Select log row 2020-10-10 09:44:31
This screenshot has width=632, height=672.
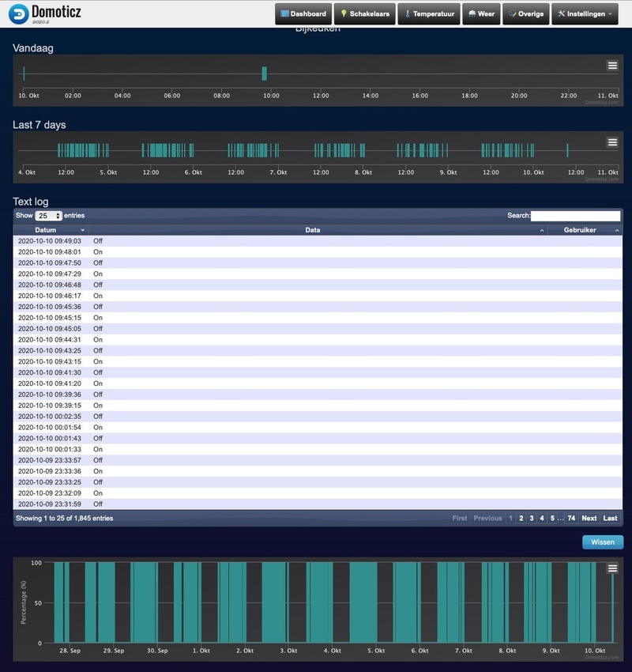coord(318,340)
